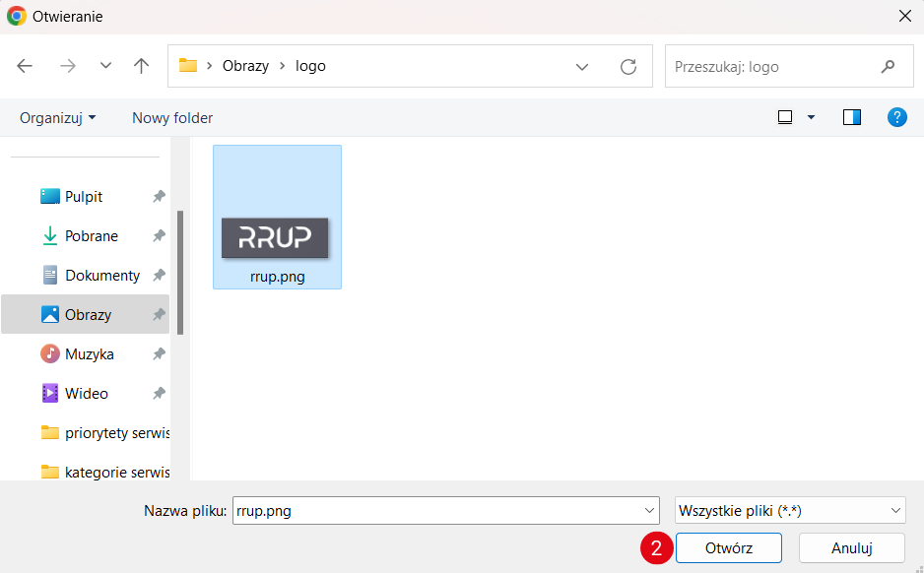Click the search magnifier icon
Viewport: 924px width, 573px height.
coord(888,66)
